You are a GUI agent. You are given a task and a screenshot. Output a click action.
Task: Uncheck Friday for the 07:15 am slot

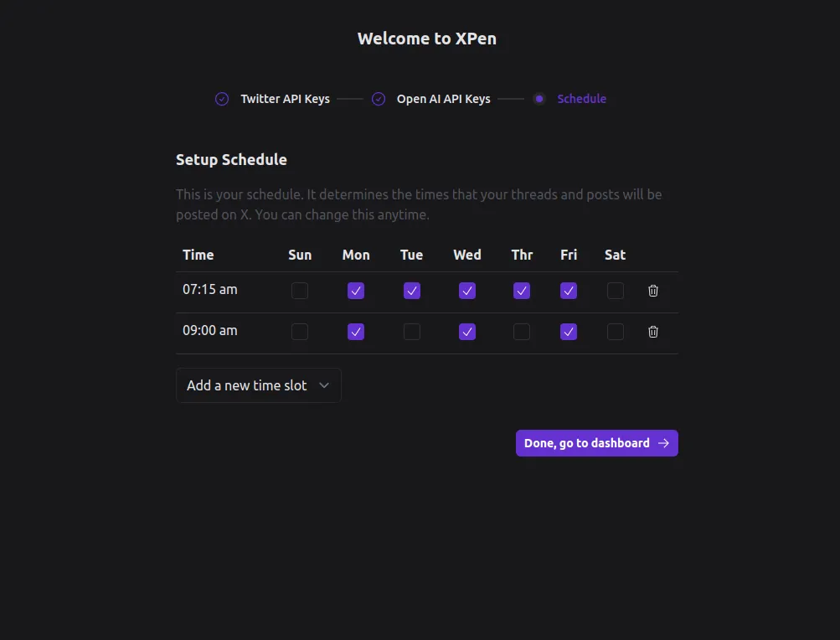(569, 291)
